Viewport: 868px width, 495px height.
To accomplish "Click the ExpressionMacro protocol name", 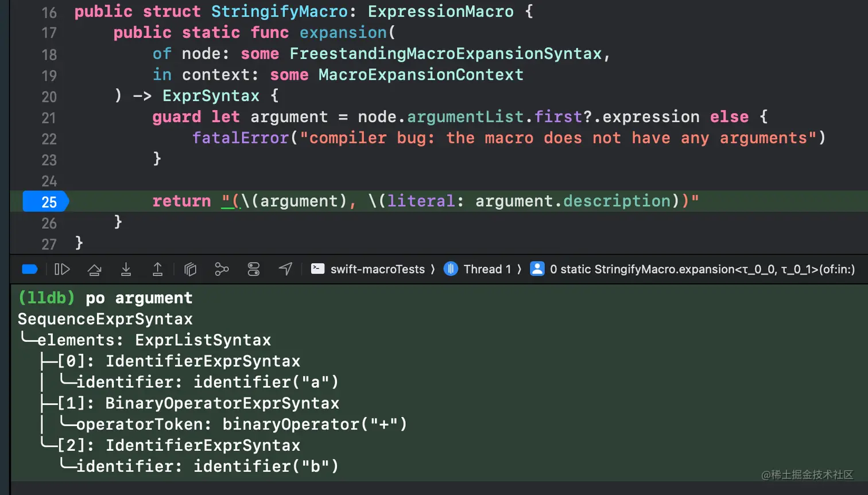I will click(441, 11).
